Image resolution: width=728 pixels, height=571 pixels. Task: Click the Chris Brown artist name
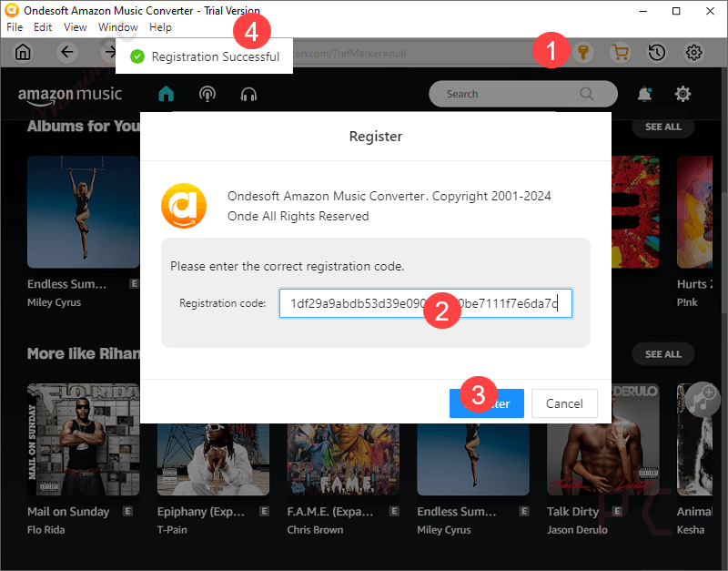315,530
